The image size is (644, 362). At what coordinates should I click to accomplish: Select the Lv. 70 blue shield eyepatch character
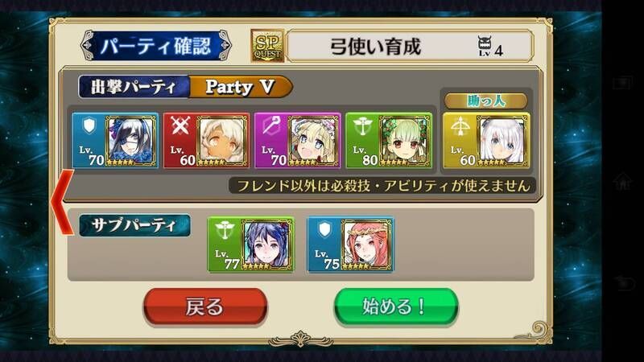tap(115, 140)
